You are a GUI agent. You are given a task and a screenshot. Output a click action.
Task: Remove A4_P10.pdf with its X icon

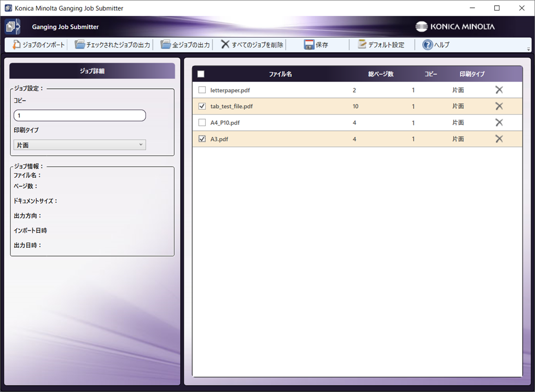[499, 122]
